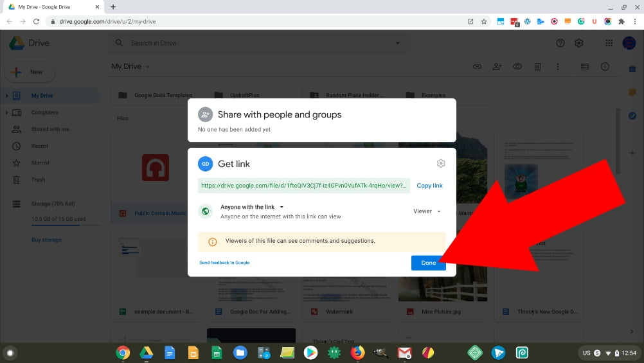Click the Remove trash icon in toolbar
This screenshot has height=363, width=644.
[537, 67]
